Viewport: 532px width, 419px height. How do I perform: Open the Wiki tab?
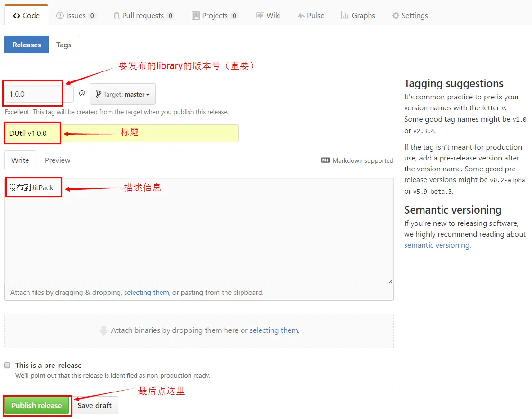click(x=269, y=16)
